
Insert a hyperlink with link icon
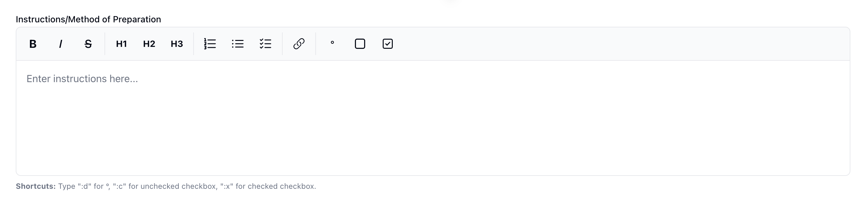point(299,44)
